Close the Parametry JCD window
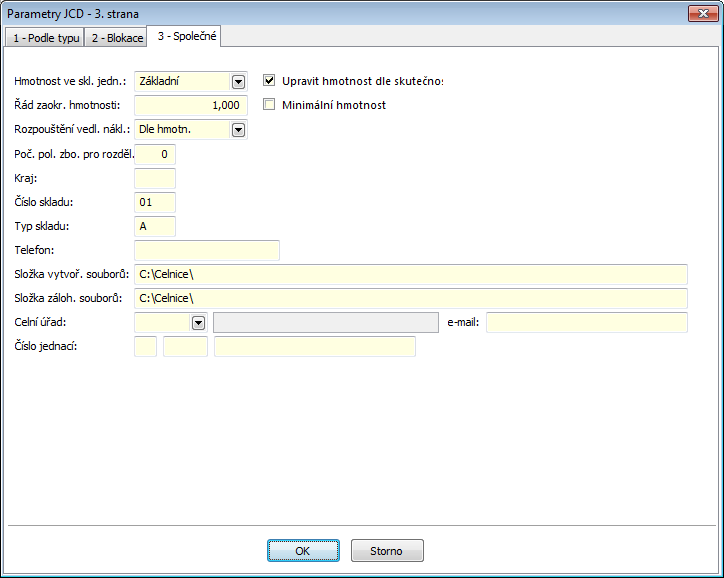Screen dimensions: 724x578 703,13
